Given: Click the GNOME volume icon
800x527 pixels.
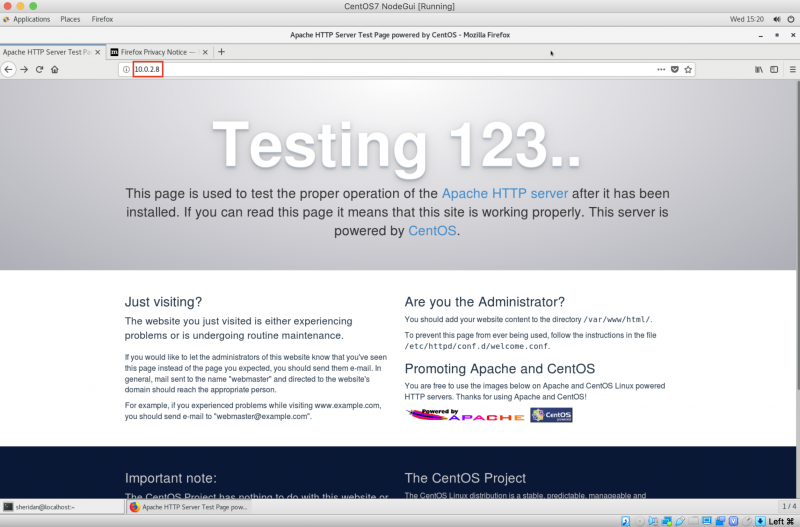Looking at the screenshot, I should pyautogui.click(x=777, y=19).
